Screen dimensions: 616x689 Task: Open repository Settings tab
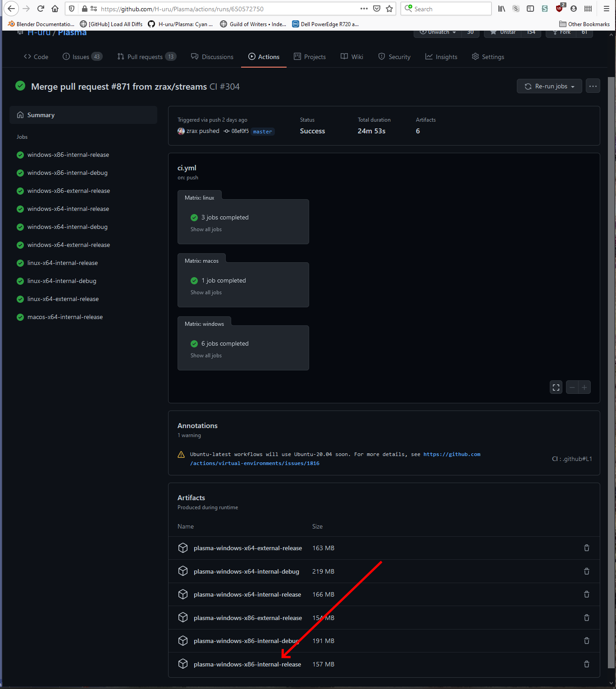coord(488,57)
